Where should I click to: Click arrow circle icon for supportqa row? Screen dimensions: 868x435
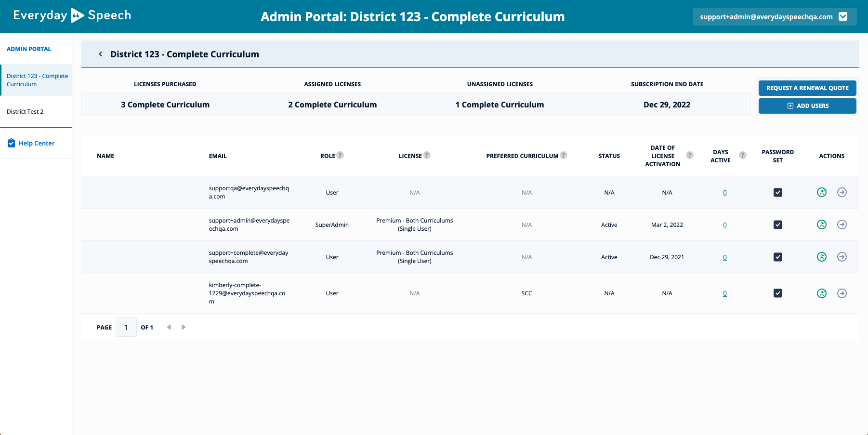point(842,192)
